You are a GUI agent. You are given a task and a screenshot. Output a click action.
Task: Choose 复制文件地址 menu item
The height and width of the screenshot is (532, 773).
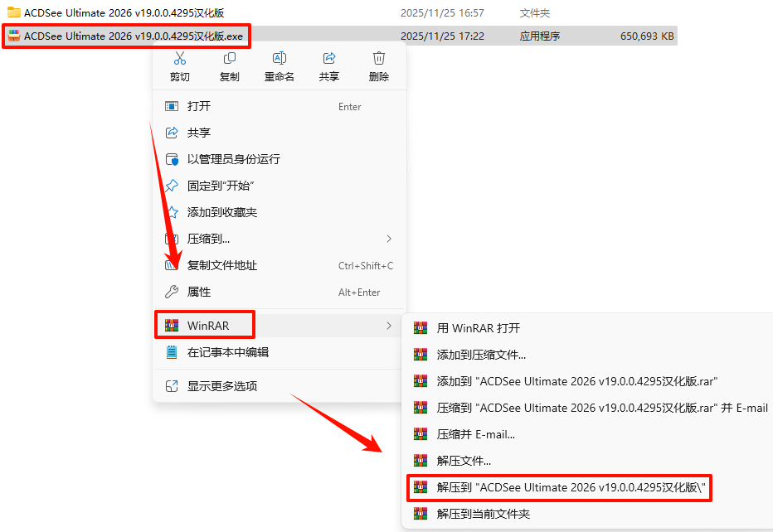point(280,265)
